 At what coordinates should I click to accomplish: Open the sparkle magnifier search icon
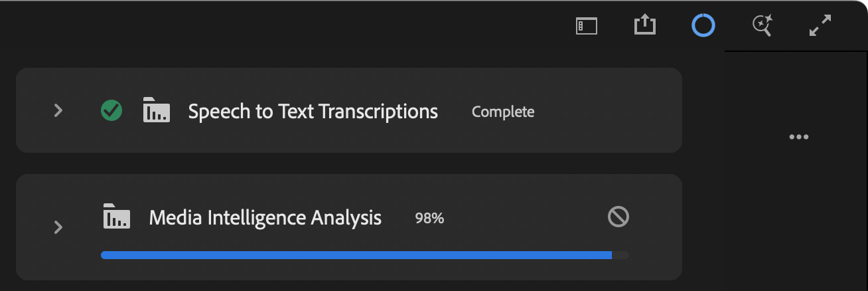(761, 26)
